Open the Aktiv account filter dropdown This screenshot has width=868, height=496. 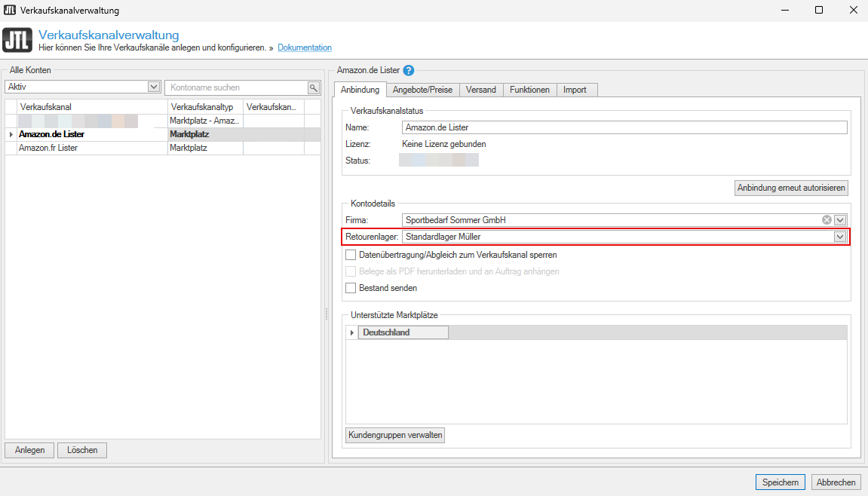[154, 87]
